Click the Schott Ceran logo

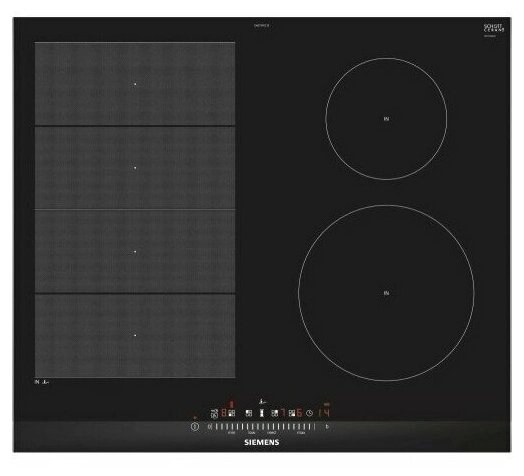494,29
